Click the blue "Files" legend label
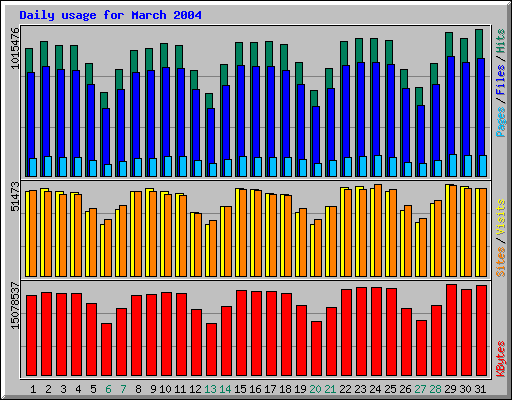This screenshot has height=400, width=512. [x=501, y=80]
